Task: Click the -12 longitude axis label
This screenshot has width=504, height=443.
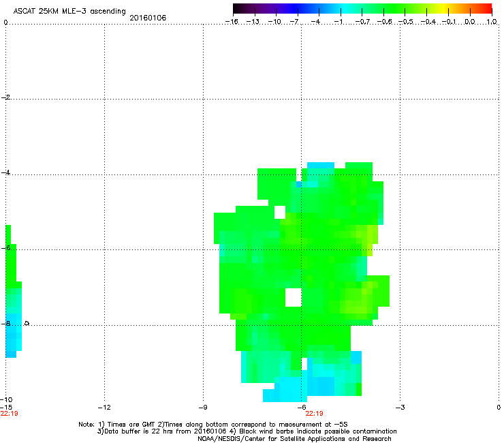Action: pyautogui.click(x=104, y=408)
